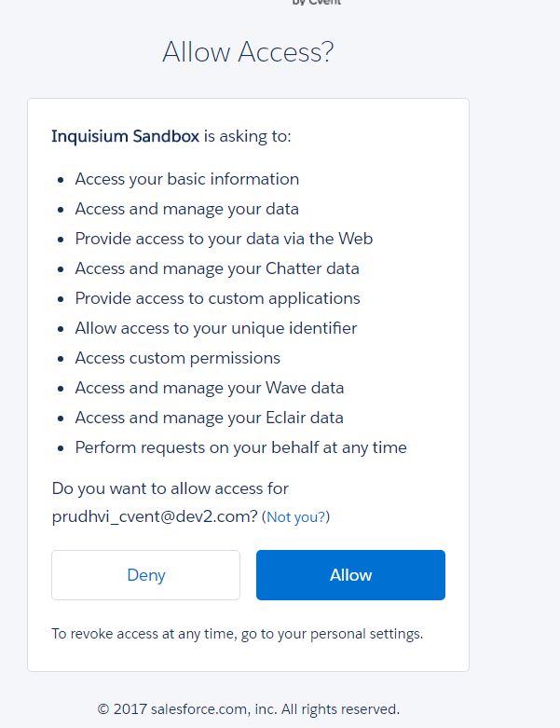The height and width of the screenshot is (728, 560).
Task: Select the "Access custom permissions" entry
Action: pyautogui.click(x=177, y=358)
